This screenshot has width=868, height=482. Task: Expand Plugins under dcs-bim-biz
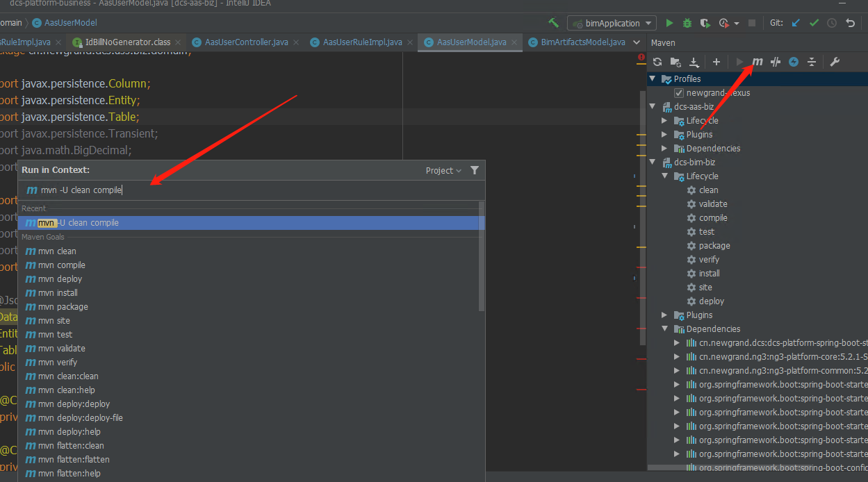pyautogui.click(x=665, y=315)
